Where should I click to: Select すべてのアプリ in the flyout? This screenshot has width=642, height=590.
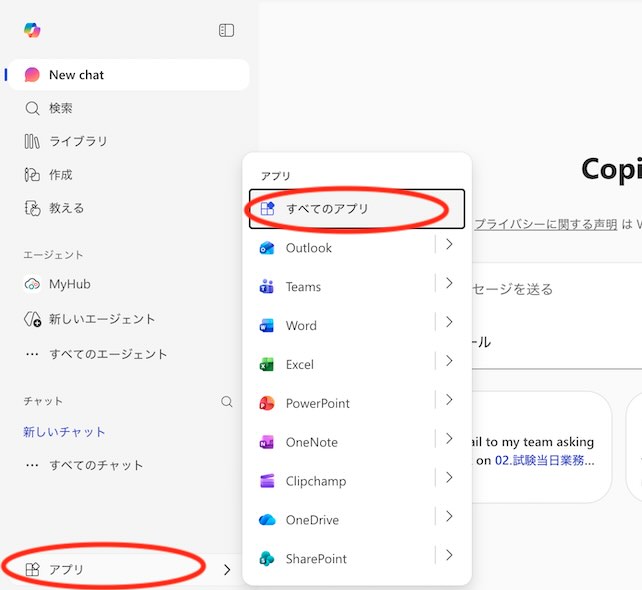(x=357, y=209)
